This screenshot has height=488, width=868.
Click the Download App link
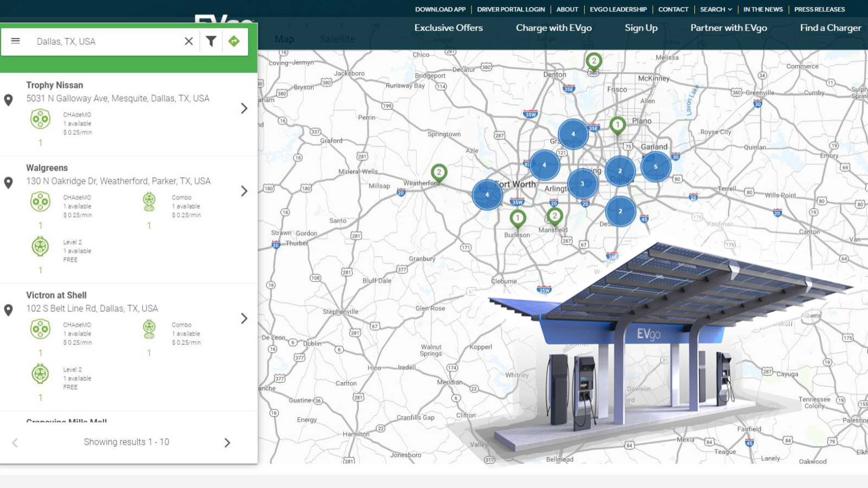tap(440, 9)
